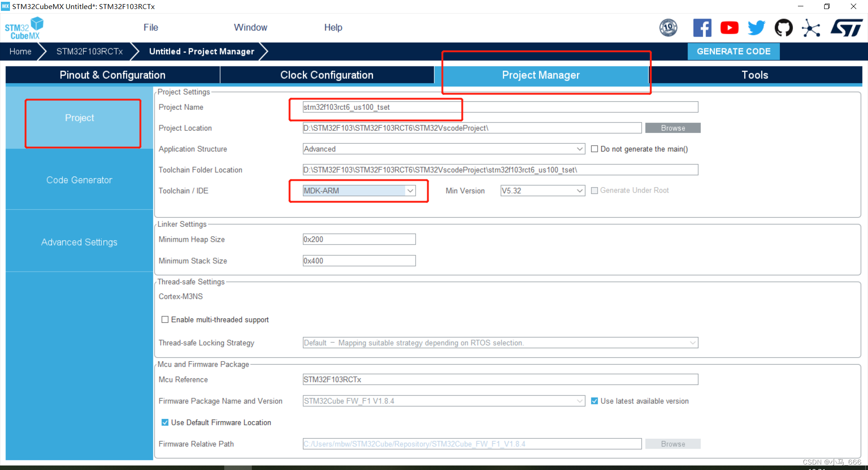Open the Min Version dropdown
This screenshot has height=470, width=868.
click(x=542, y=191)
